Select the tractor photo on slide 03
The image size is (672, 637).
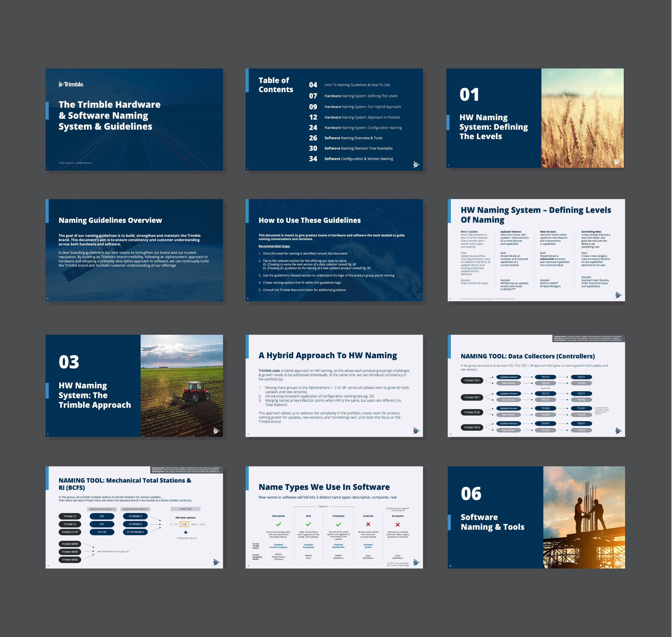coord(182,386)
